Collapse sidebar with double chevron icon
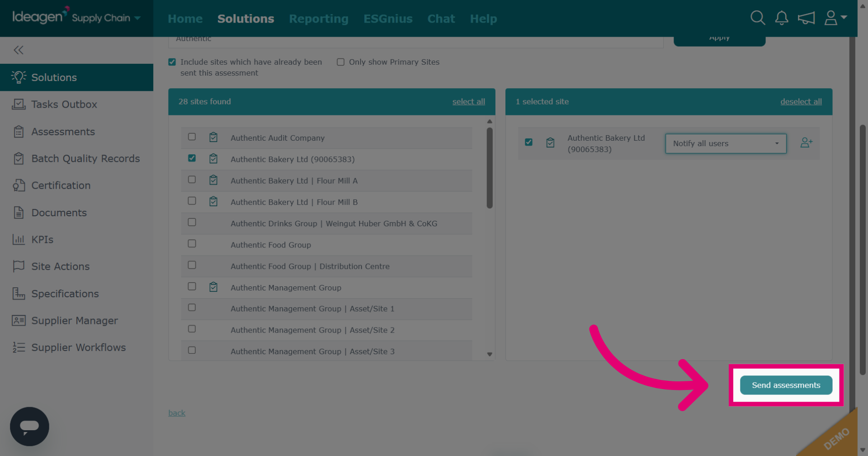The width and height of the screenshot is (868, 456). click(x=19, y=50)
